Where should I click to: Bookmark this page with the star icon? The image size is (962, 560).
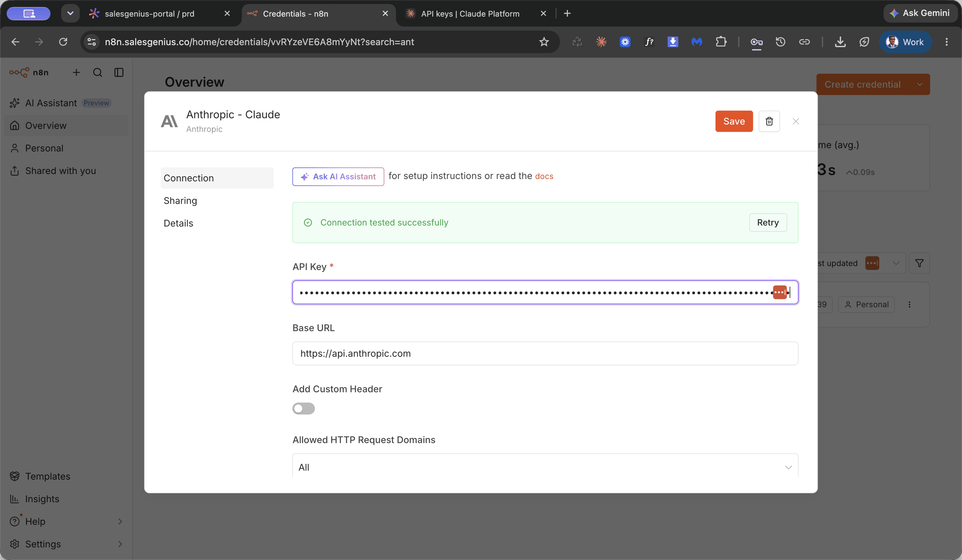(544, 42)
